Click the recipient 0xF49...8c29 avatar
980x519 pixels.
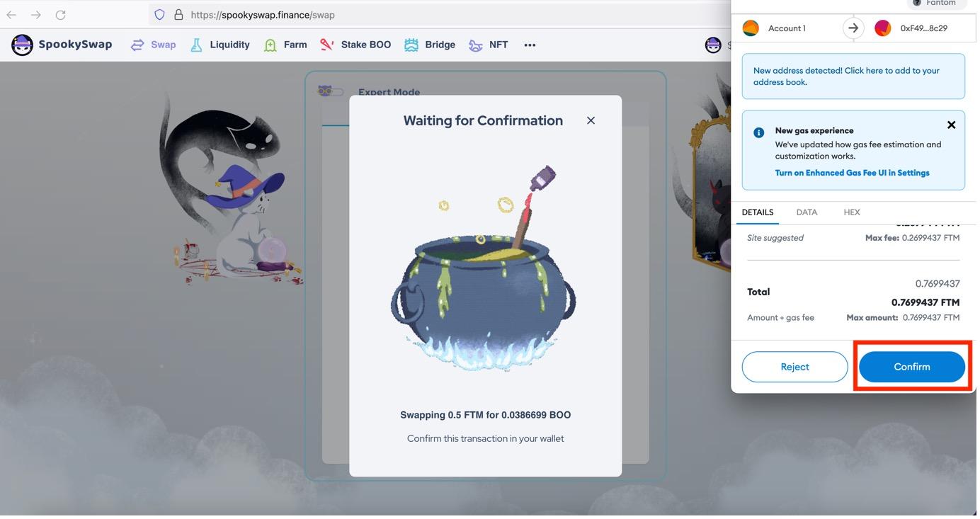click(x=882, y=28)
